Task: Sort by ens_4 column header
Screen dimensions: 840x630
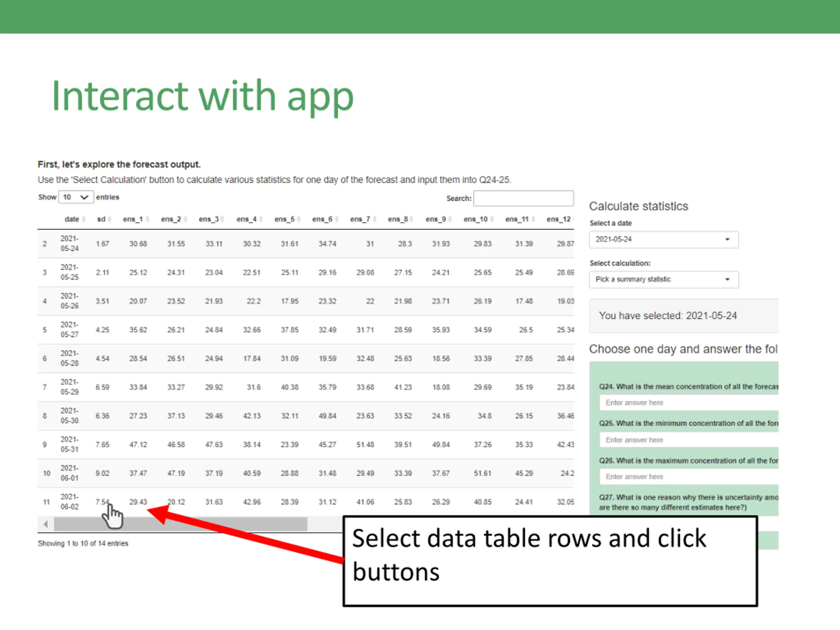Action: [249, 219]
